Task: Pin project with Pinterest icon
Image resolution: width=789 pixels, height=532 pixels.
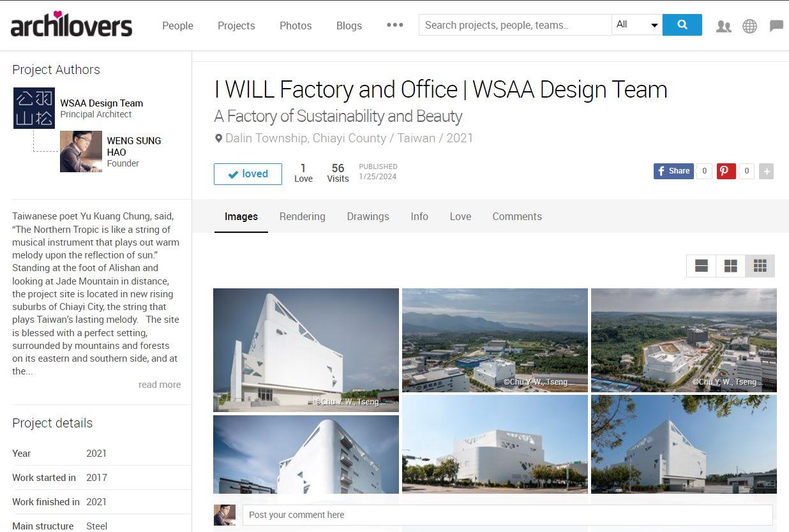Action: (726, 171)
